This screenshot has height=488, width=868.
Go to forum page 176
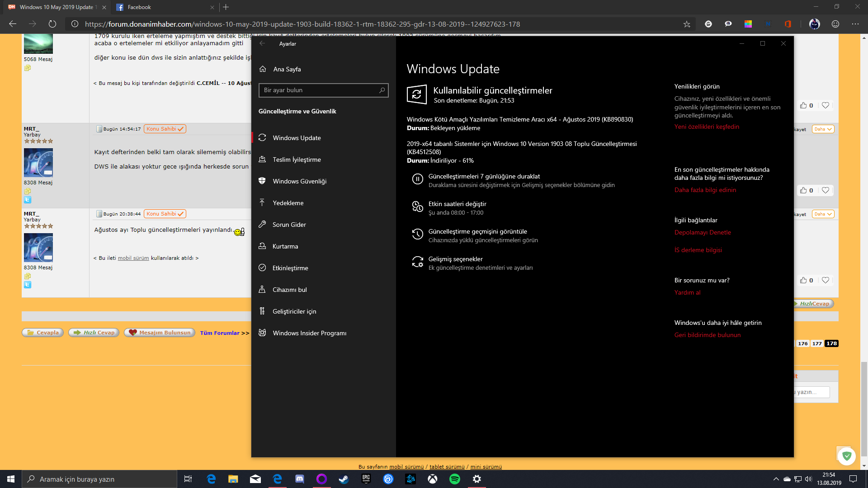tap(803, 343)
